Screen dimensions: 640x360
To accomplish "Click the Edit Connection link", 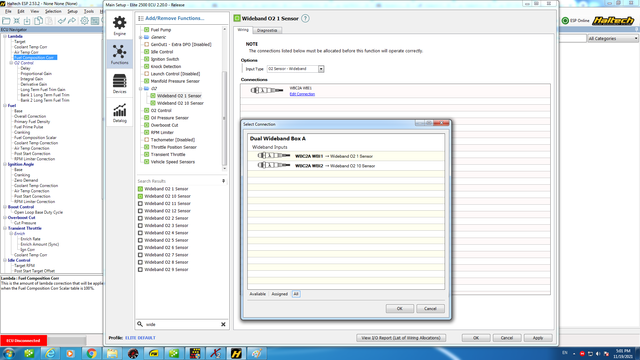I will click(x=302, y=94).
